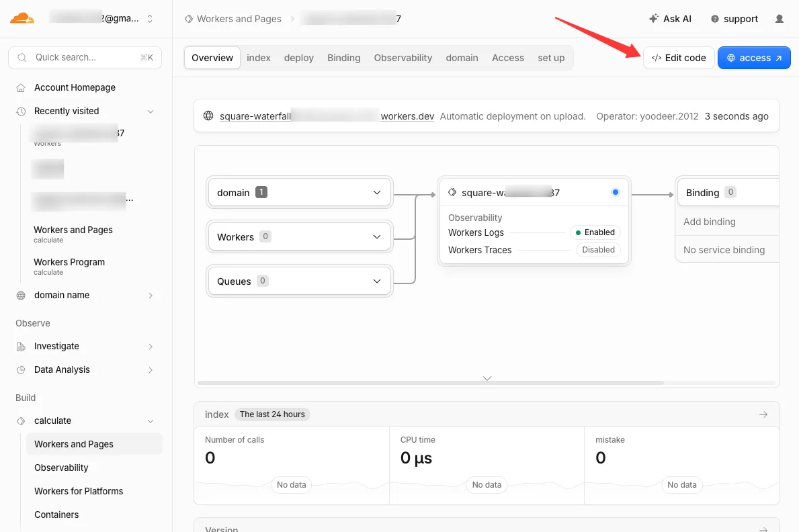Switch to the domain tab

pos(462,58)
